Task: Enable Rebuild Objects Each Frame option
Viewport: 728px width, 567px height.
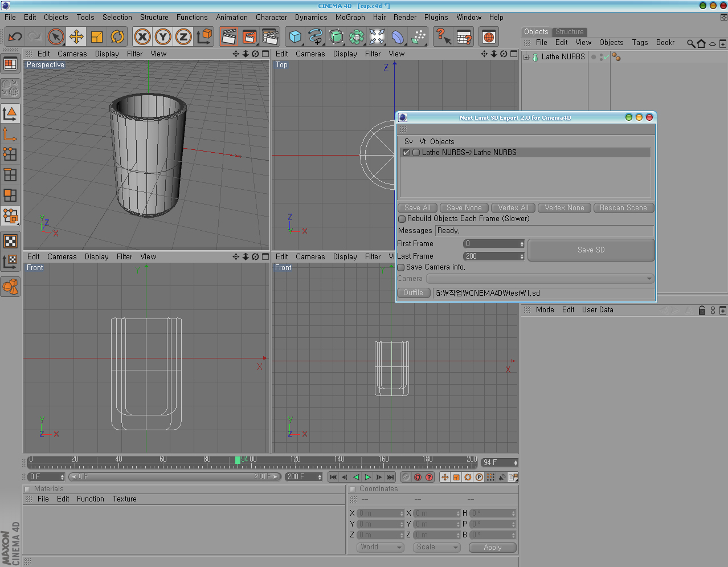Action: point(402,219)
